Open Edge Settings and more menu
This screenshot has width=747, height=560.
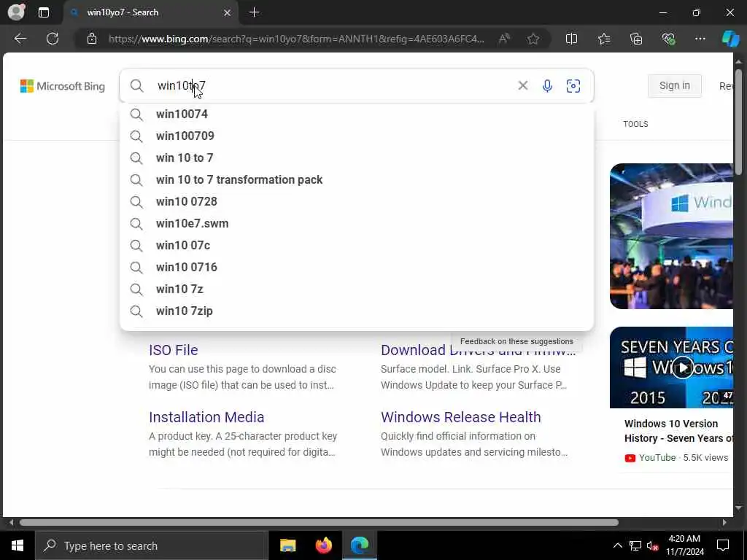pyautogui.click(x=700, y=39)
